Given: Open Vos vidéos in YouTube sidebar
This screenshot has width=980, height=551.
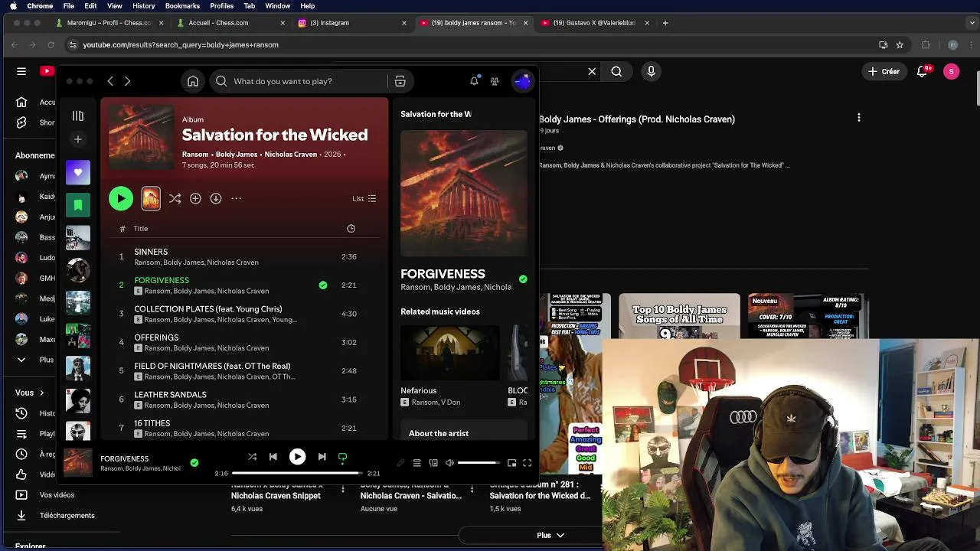Looking at the screenshot, I should coord(46,495).
